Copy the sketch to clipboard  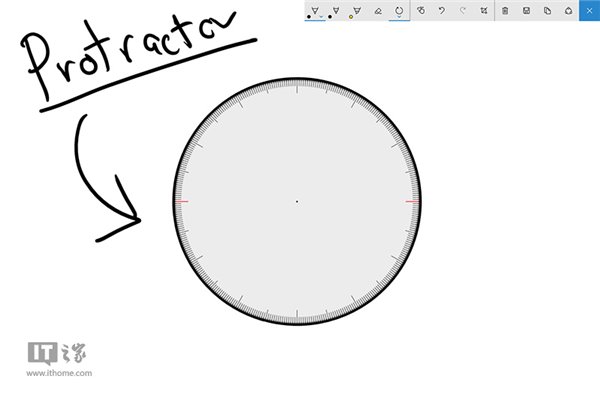548,11
